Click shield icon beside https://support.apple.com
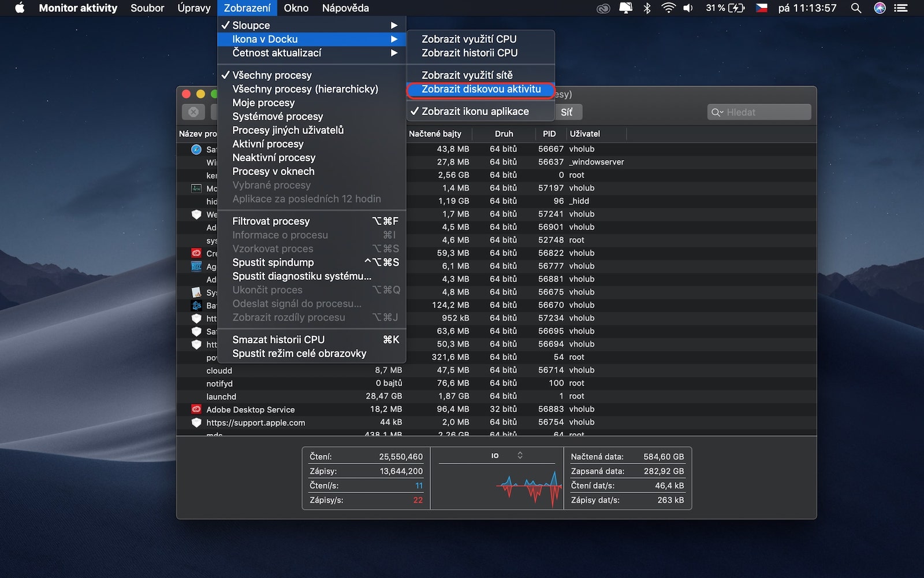The image size is (924, 578). (196, 423)
